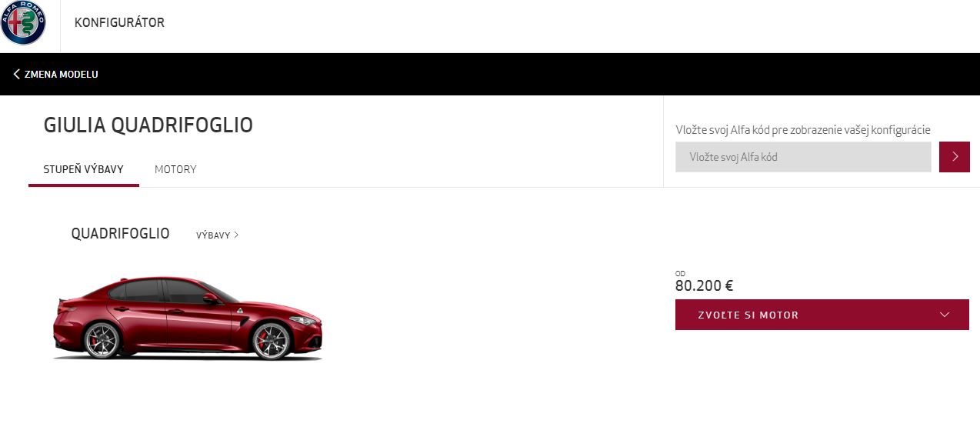
Task: Click the red Giulia car image
Action: pyautogui.click(x=187, y=318)
